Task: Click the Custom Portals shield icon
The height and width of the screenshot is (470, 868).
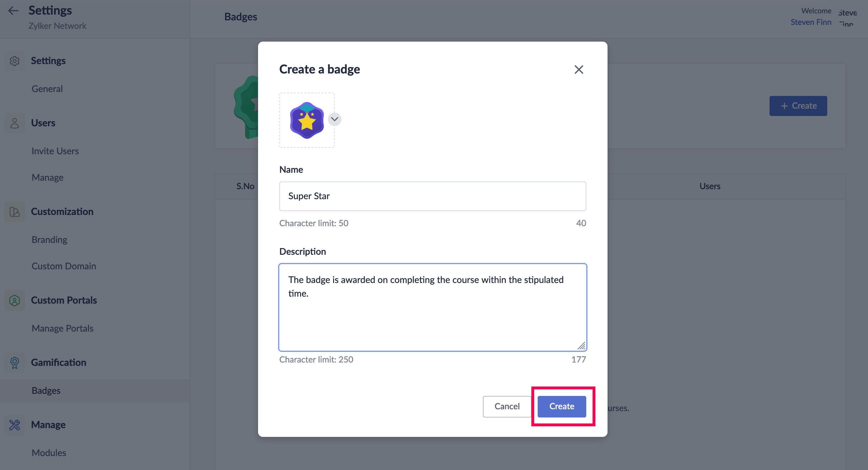Action: tap(15, 300)
